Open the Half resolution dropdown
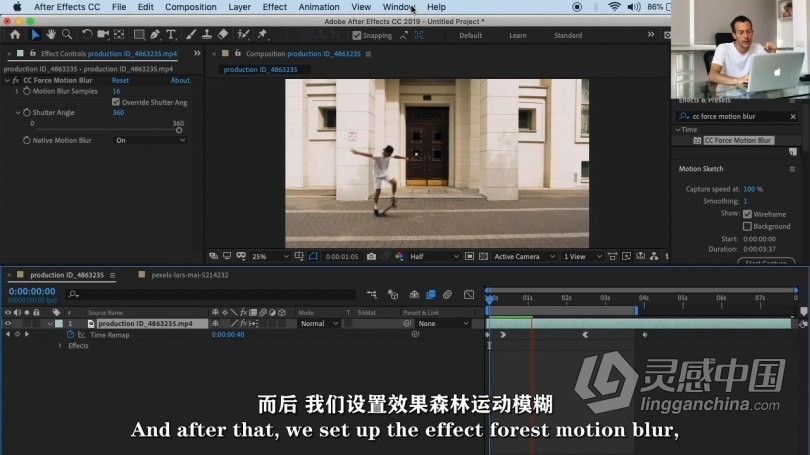810x455 pixels. click(434, 256)
